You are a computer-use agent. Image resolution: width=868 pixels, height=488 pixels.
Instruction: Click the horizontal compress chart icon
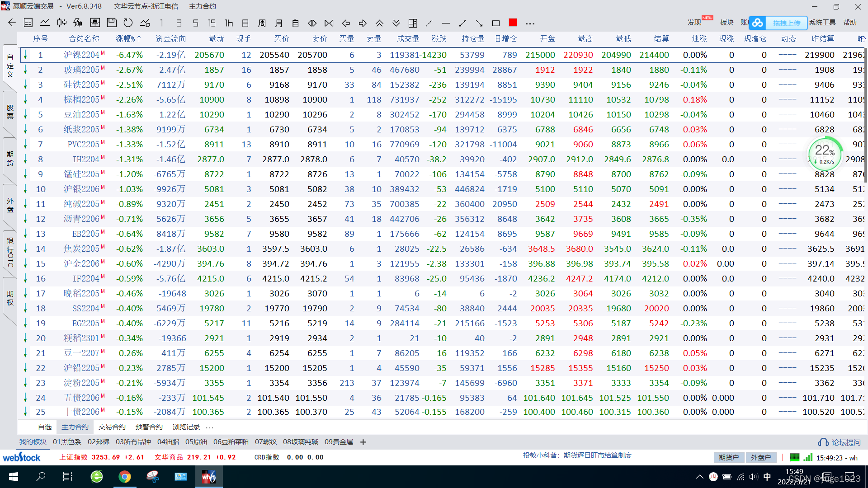[x=329, y=23]
